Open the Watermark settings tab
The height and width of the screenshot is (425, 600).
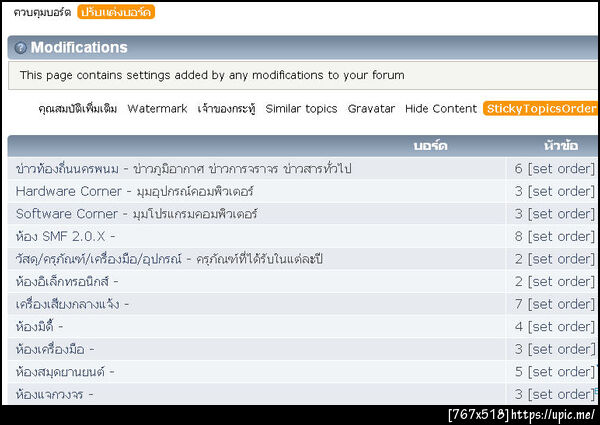click(x=157, y=109)
